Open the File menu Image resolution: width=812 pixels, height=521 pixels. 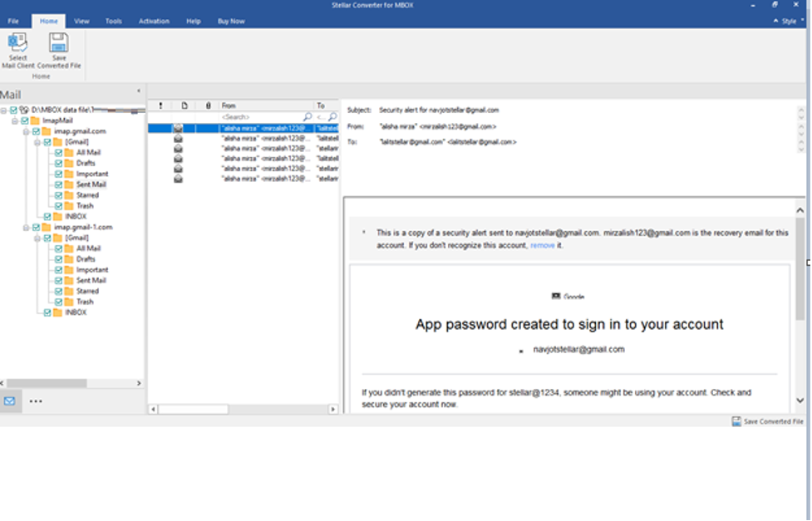click(13, 22)
